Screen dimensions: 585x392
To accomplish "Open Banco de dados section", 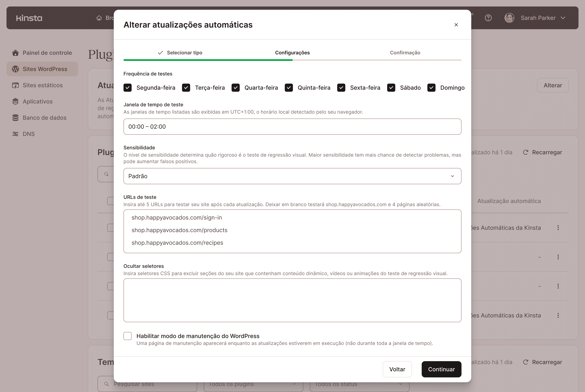I will click(44, 117).
